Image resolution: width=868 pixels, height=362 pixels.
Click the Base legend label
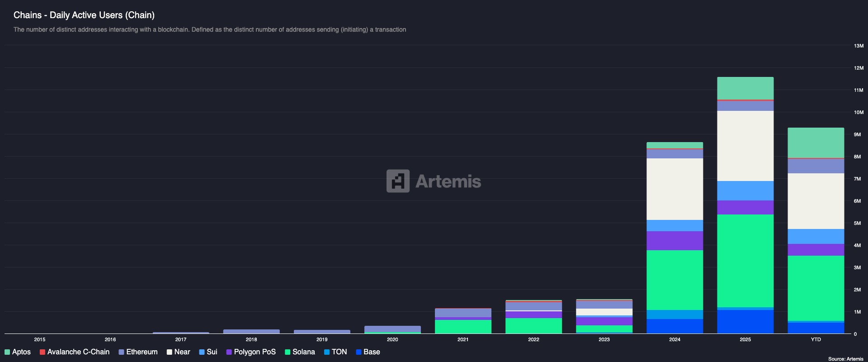coord(372,352)
